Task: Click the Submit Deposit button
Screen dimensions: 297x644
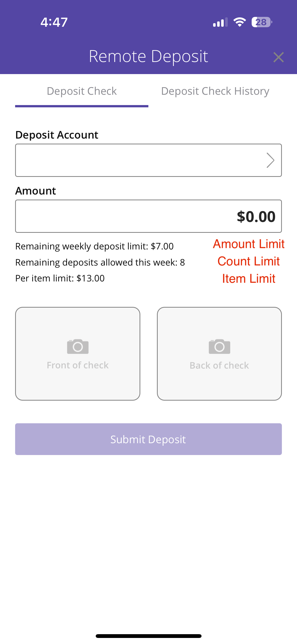Action: 148,439
